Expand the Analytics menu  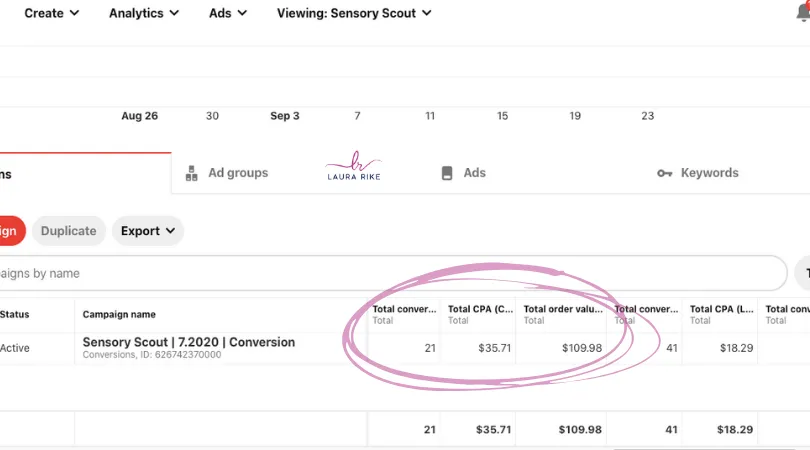pos(144,13)
